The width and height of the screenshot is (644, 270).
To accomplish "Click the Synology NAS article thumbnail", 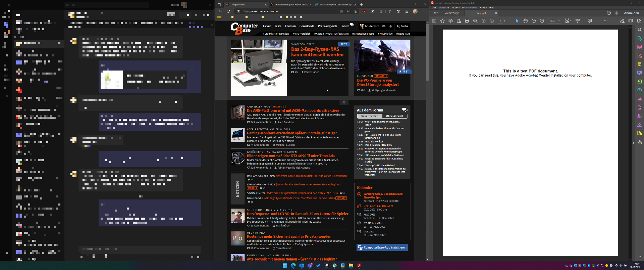I will (x=259, y=68).
